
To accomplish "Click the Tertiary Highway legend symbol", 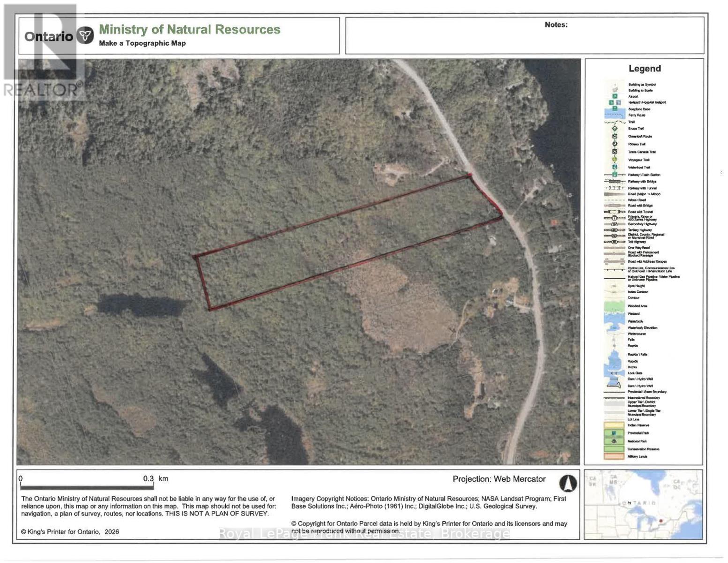I will click(615, 230).
